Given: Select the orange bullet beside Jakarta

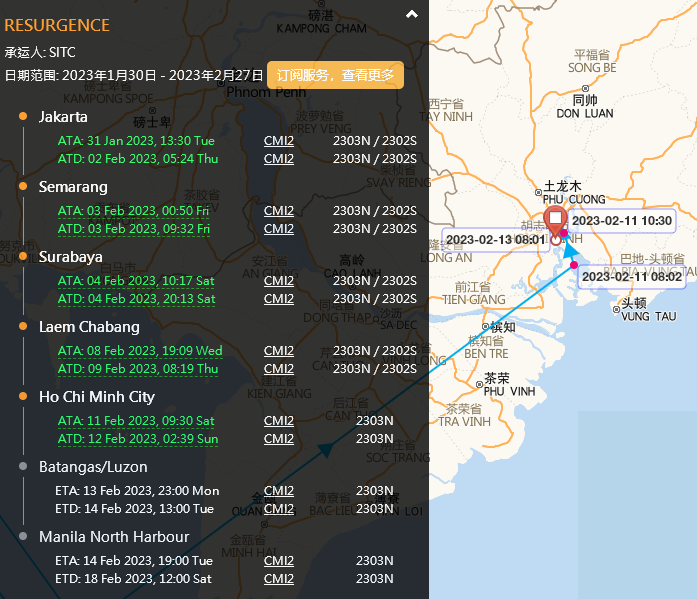Looking at the screenshot, I should [22, 117].
